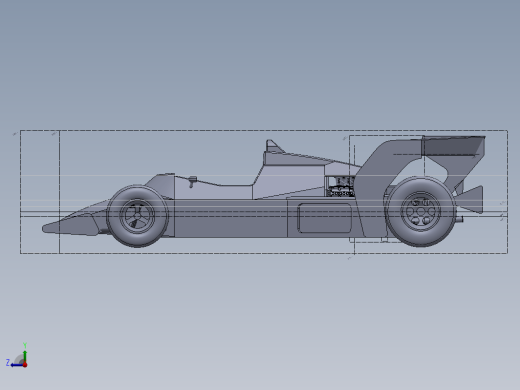Click the rear diffuser fin behind rear wheel
The image size is (520, 390).
point(471,199)
